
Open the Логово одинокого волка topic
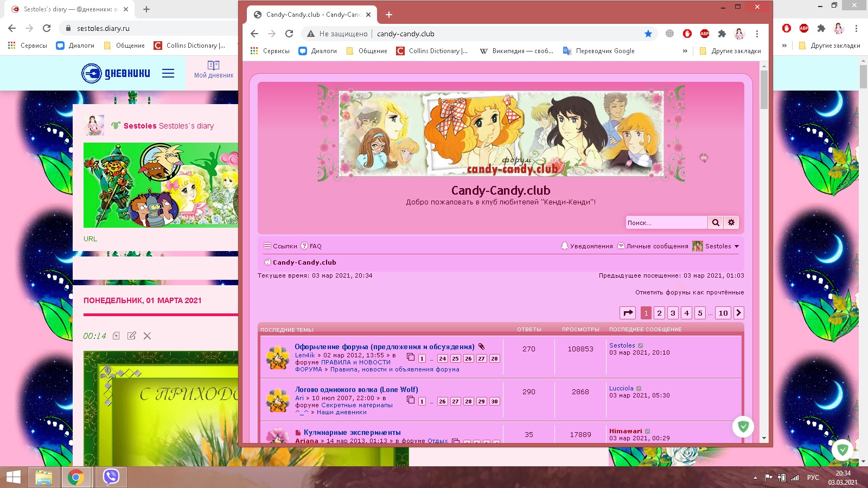click(x=356, y=389)
